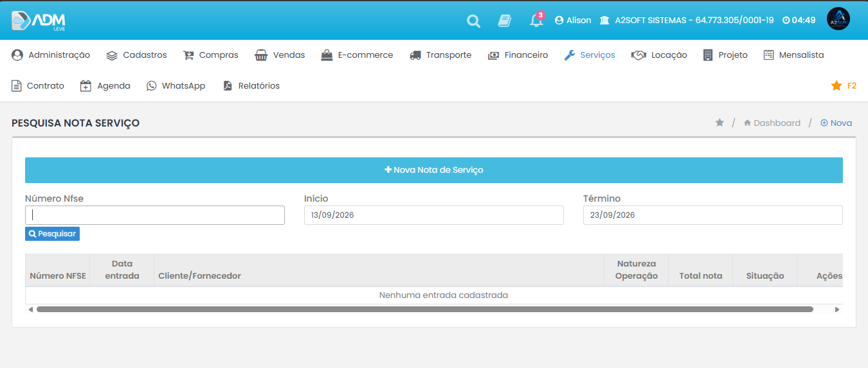Screen dimensions: 868x368
Task: Click the ADM Leve logo
Action: tap(39, 21)
